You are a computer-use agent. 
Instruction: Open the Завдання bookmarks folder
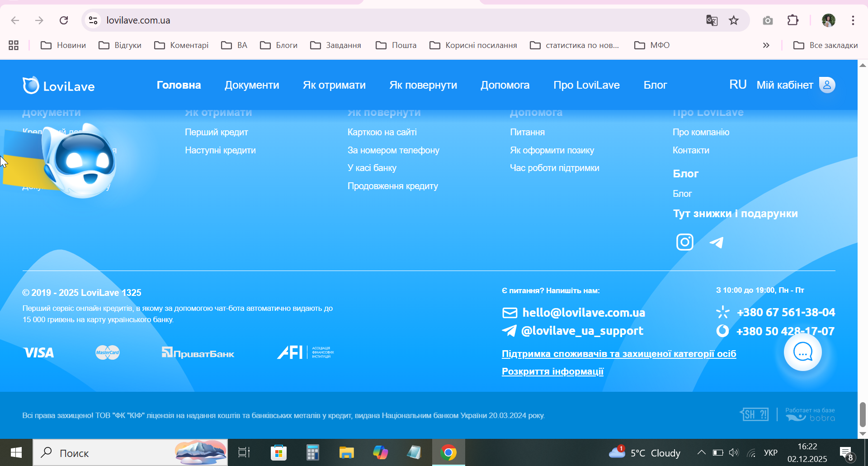point(336,45)
